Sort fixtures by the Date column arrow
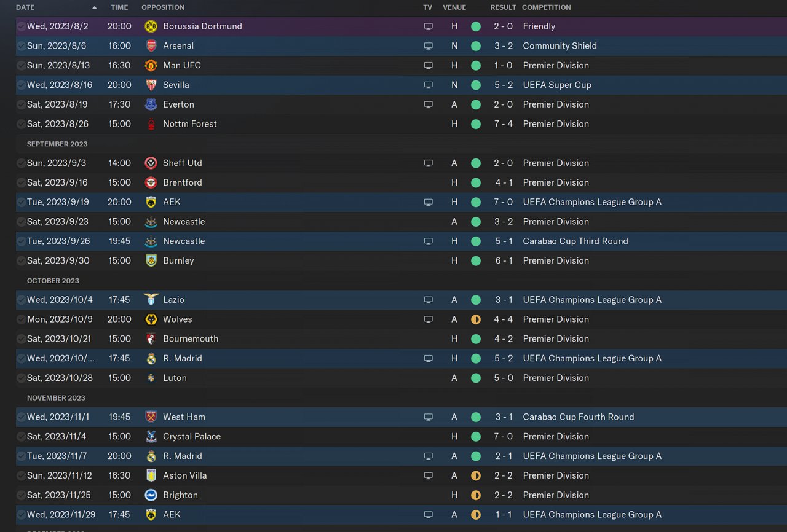The image size is (787, 532). (94, 7)
